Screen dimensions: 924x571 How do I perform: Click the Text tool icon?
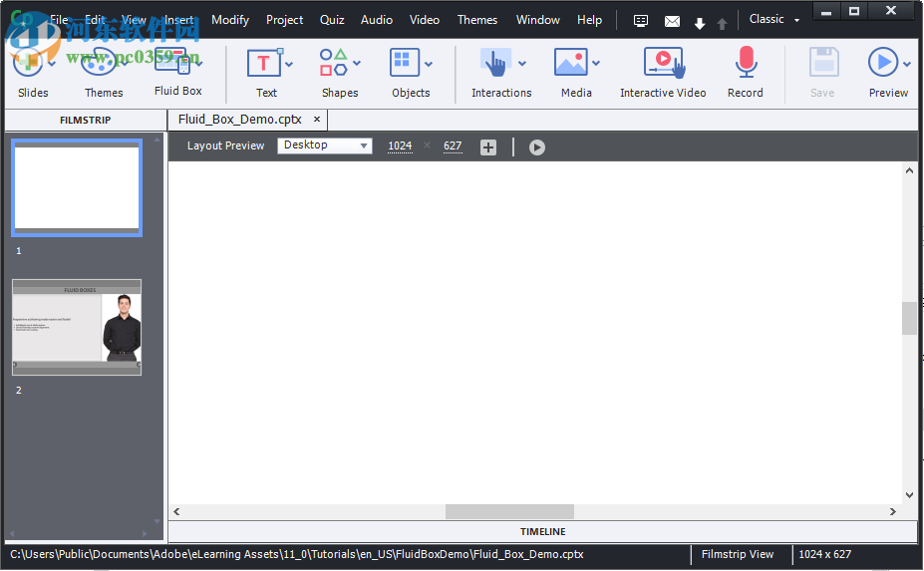click(x=263, y=63)
